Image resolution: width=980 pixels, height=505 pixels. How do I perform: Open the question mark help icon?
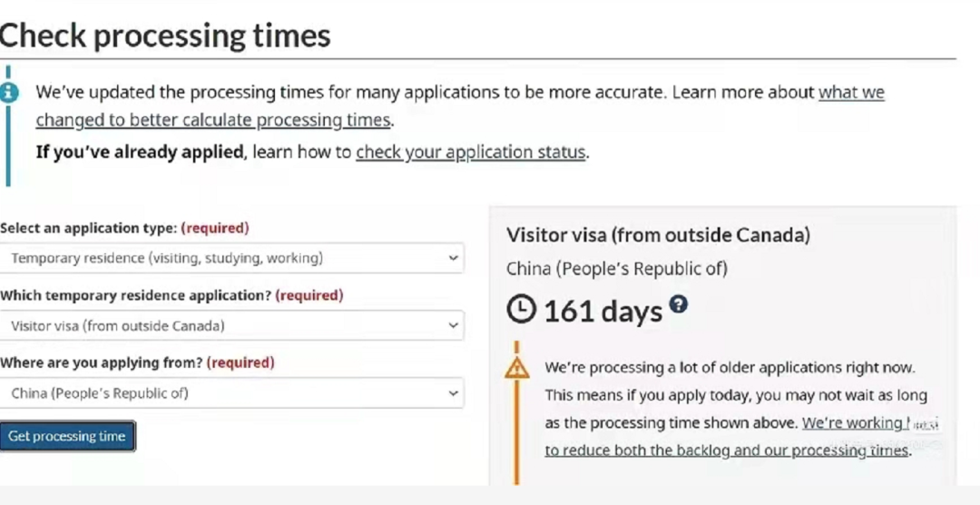coord(678,304)
